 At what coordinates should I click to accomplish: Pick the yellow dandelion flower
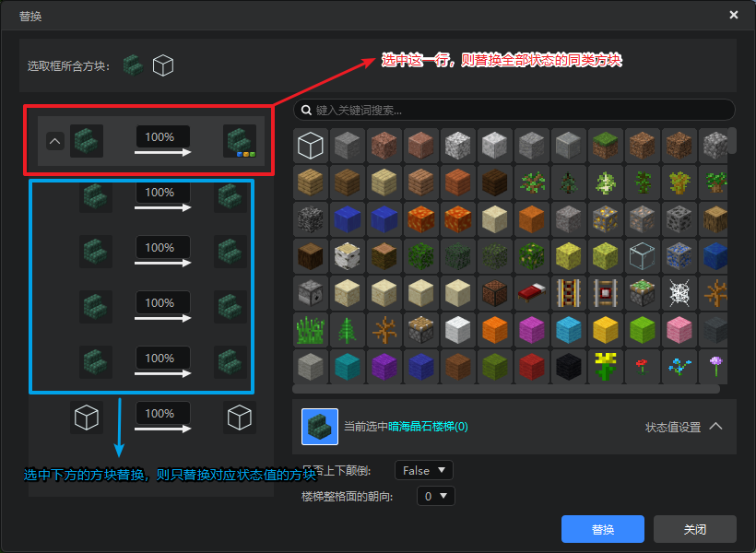pos(605,367)
